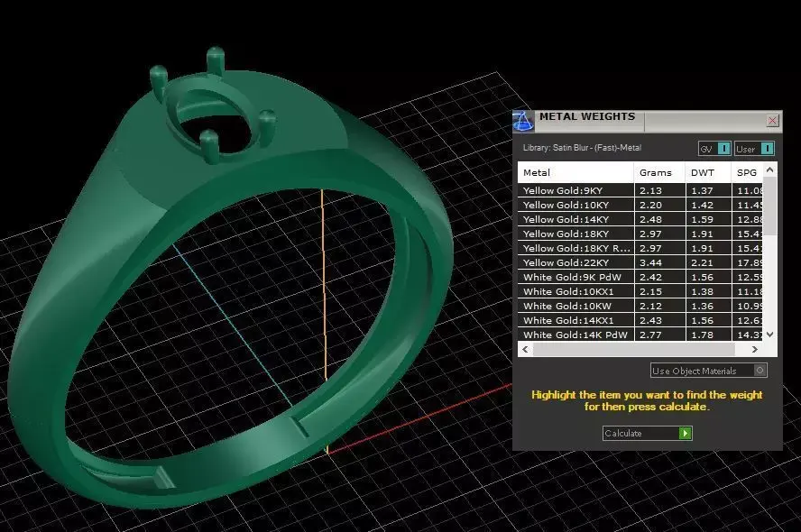801x532 pixels.
Task: Click the green arrow on Calculate
Action: [x=685, y=434]
